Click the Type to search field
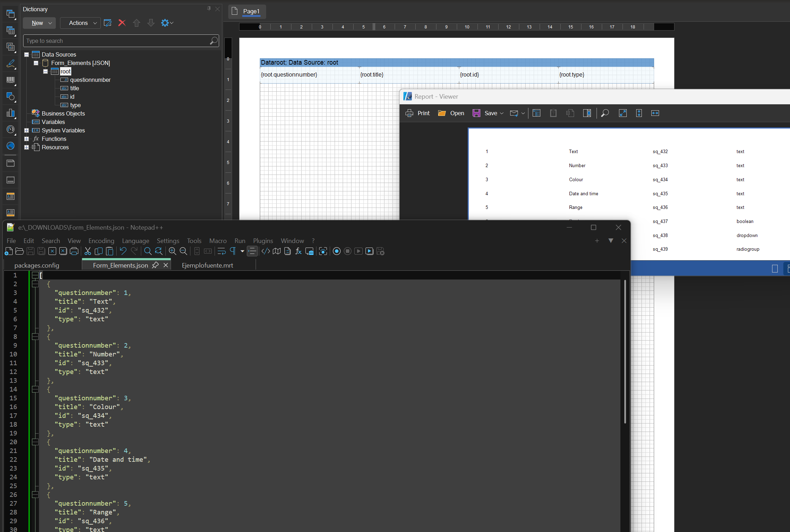The image size is (790, 532). pyautogui.click(x=116, y=41)
